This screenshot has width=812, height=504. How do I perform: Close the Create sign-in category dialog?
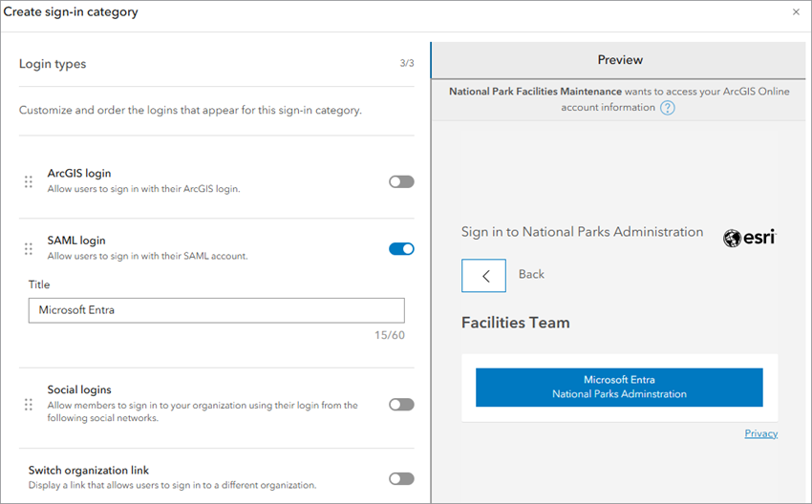(x=797, y=12)
